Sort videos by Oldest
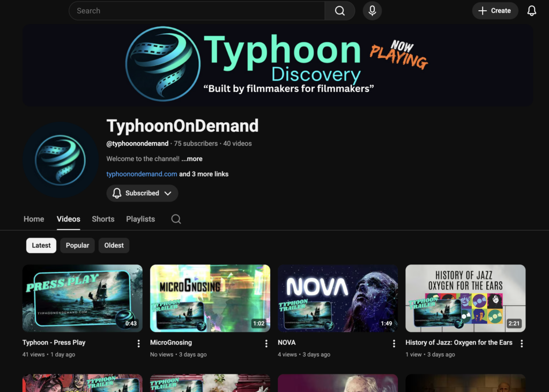The image size is (549, 392). 114,245
